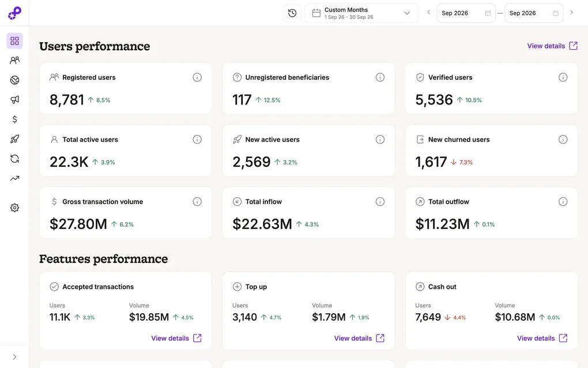The image size is (588, 368).
Task: Click the Verified users value 5,536
Action: 434,100
